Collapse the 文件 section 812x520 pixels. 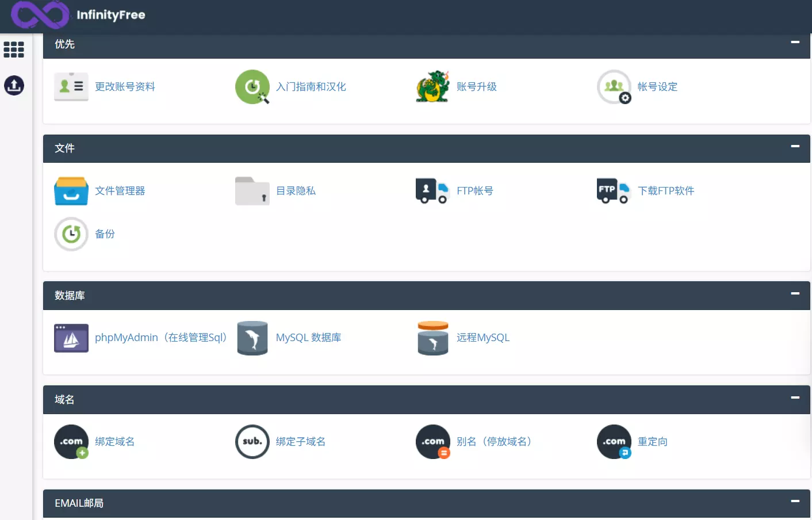[x=796, y=147]
